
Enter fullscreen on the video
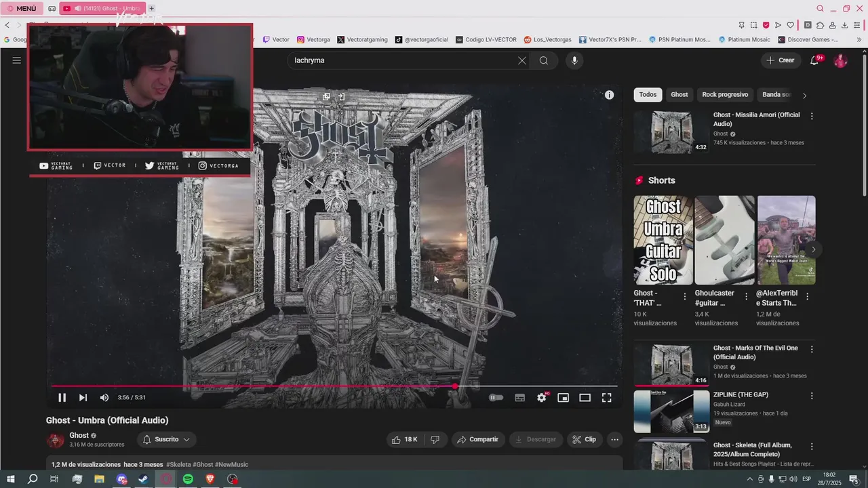point(607,398)
